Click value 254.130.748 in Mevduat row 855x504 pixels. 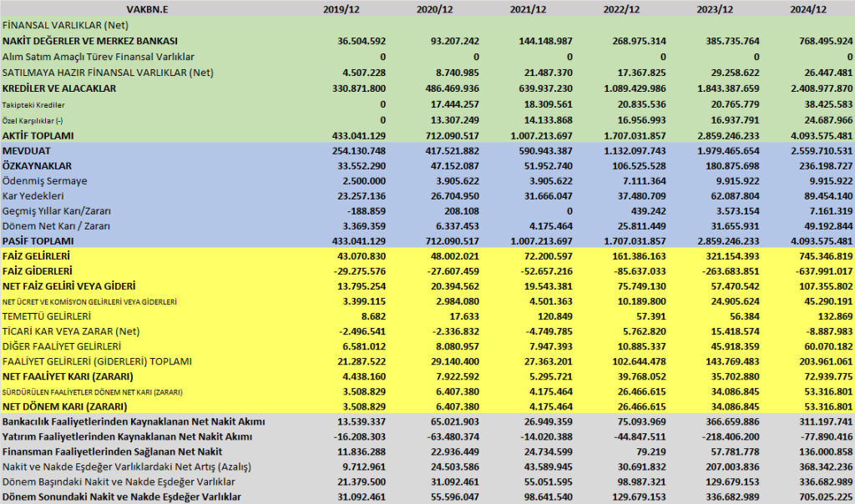click(359, 151)
